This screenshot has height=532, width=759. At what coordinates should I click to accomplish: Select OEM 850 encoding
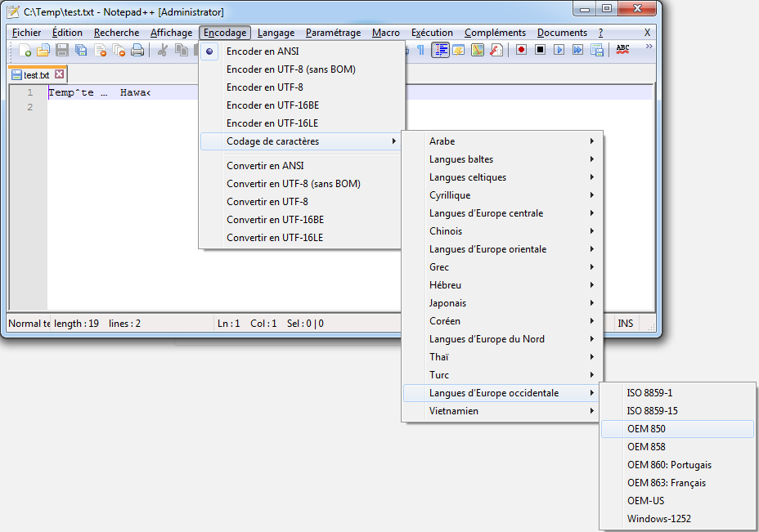[x=646, y=429]
